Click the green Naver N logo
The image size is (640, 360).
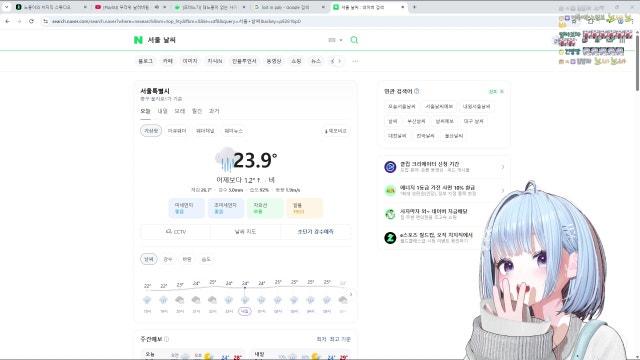click(138, 40)
